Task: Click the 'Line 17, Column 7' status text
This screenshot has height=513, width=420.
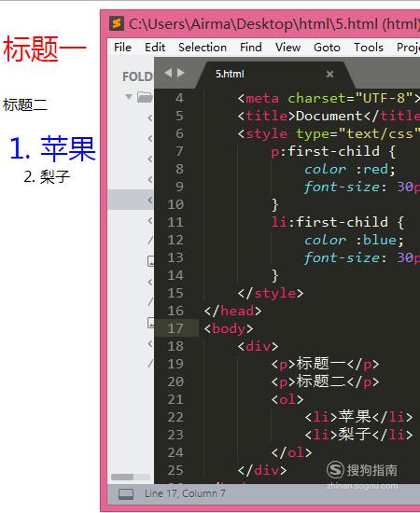Action: (185, 493)
